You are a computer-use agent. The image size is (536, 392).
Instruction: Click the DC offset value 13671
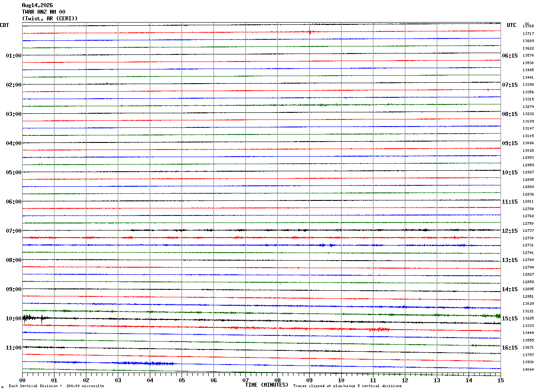pyautogui.click(x=528, y=348)
